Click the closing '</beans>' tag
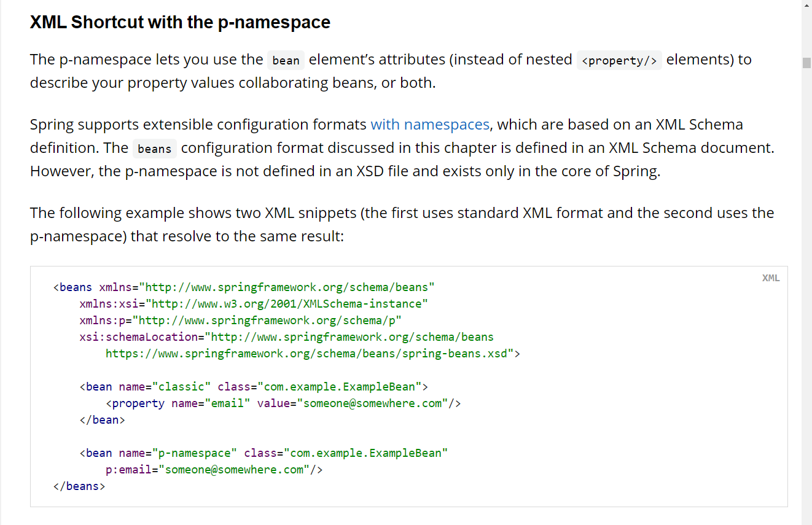Viewport: 812px width, 525px height. click(79, 486)
